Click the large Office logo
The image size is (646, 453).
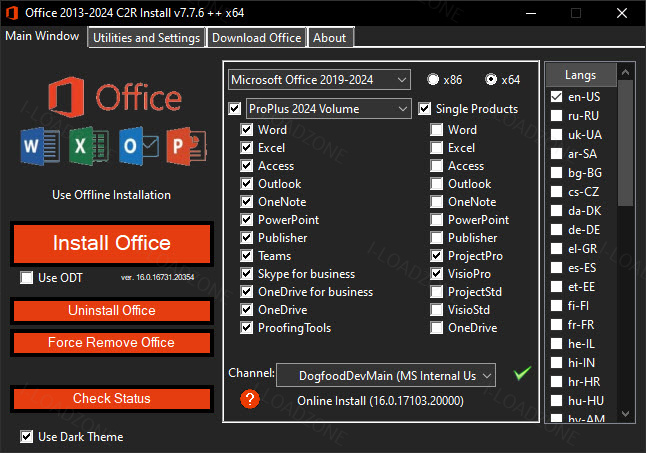(115, 97)
